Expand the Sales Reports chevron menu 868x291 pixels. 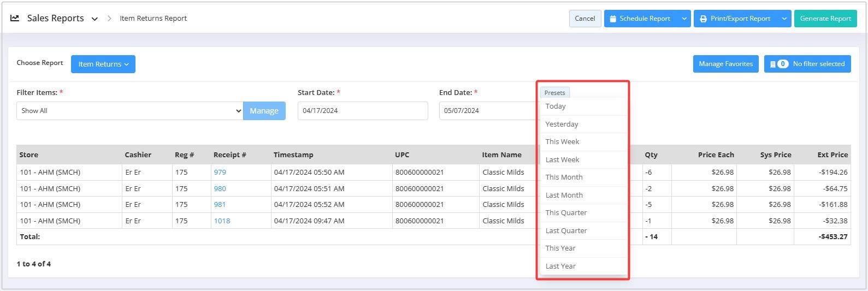pos(95,19)
